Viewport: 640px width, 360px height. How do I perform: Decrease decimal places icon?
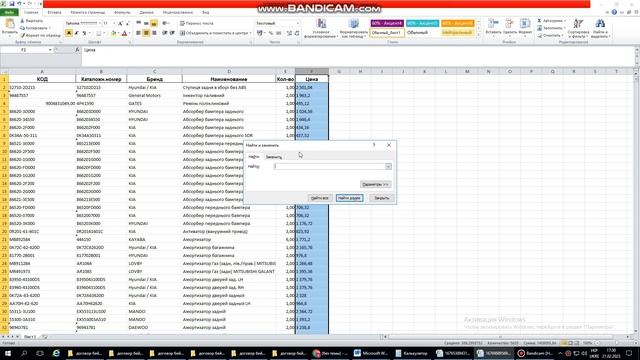[x=297, y=33]
